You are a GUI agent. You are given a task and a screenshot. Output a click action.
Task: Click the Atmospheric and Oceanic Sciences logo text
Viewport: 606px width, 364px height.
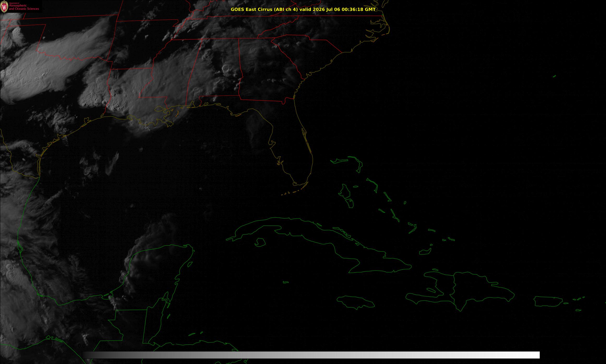point(24,7)
